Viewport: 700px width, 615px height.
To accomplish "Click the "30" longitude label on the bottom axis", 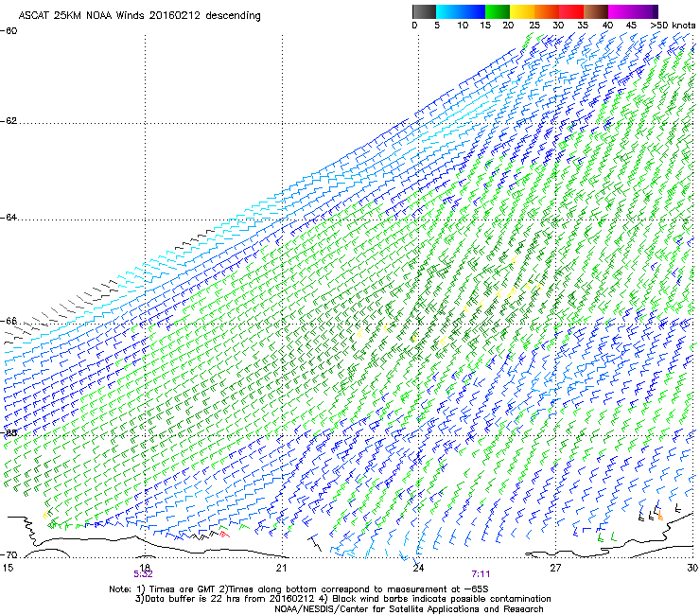I will coord(692,568).
